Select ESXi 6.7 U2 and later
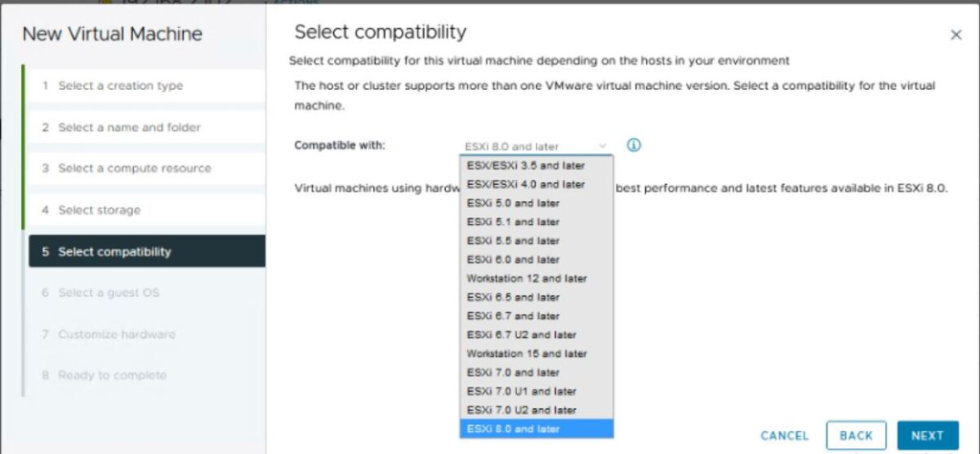The height and width of the screenshot is (454, 980). pyautogui.click(x=536, y=334)
